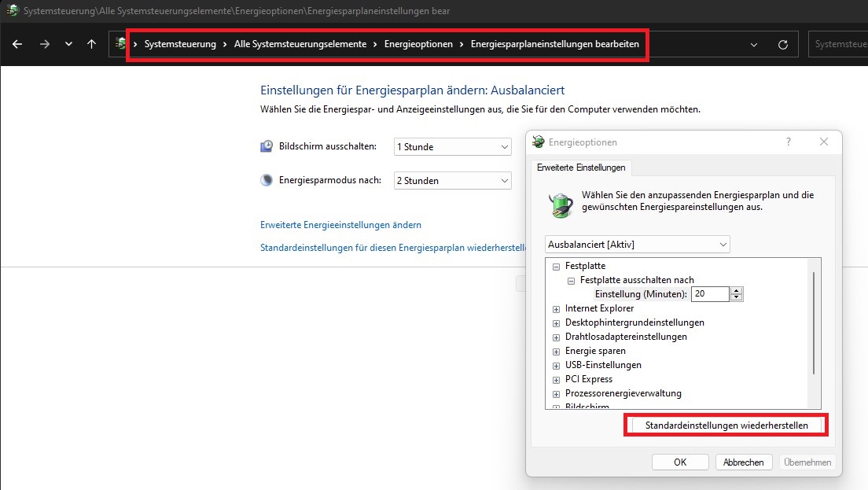The height and width of the screenshot is (490, 868).
Task: Click the Standardeinstellungen wiederherstellen button
Action: [x=726, y=425]
